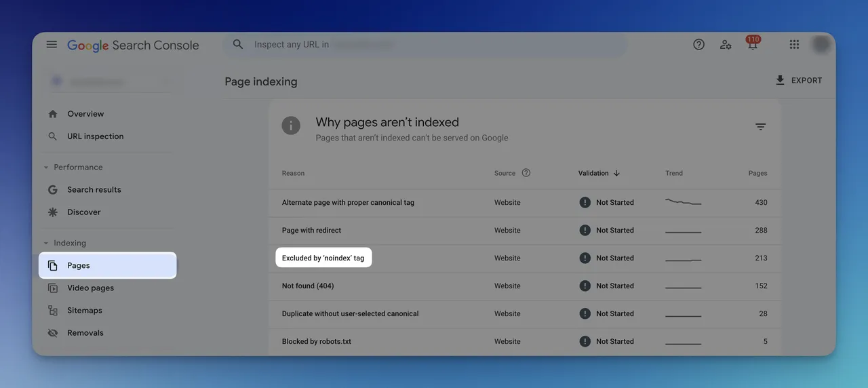This screenshot has width=868, height=388.
Task: Focus the Inspect any URL field
Action: (x=425, y=45)
